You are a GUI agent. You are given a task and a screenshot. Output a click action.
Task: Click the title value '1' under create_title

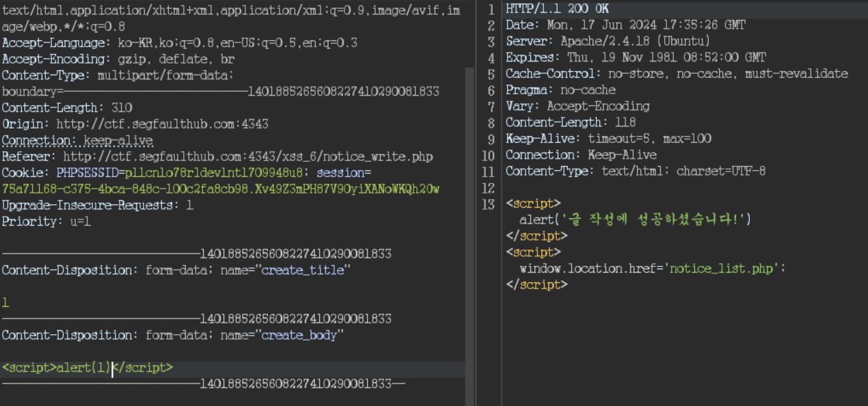pyautogui.click(x=5, y=303)
